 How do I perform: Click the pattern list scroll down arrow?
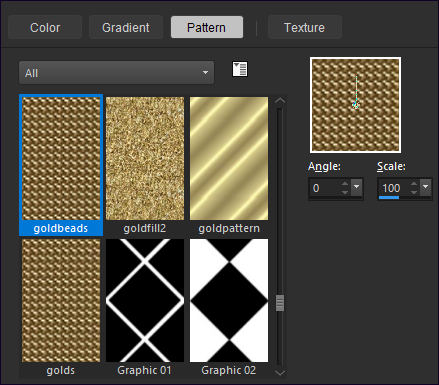click(x=280, y=372)
